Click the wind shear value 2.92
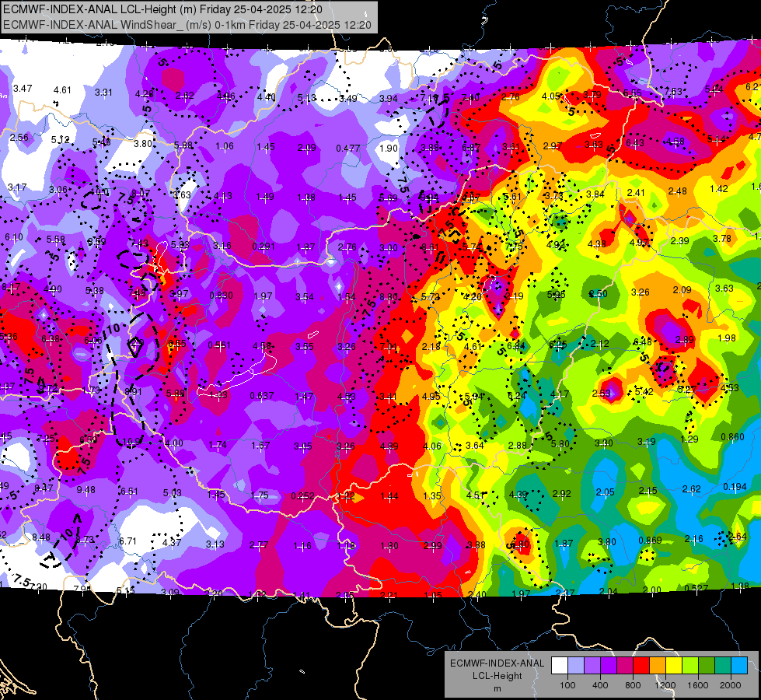This screenshot has width=761, height=700. [x=561, y=494]
